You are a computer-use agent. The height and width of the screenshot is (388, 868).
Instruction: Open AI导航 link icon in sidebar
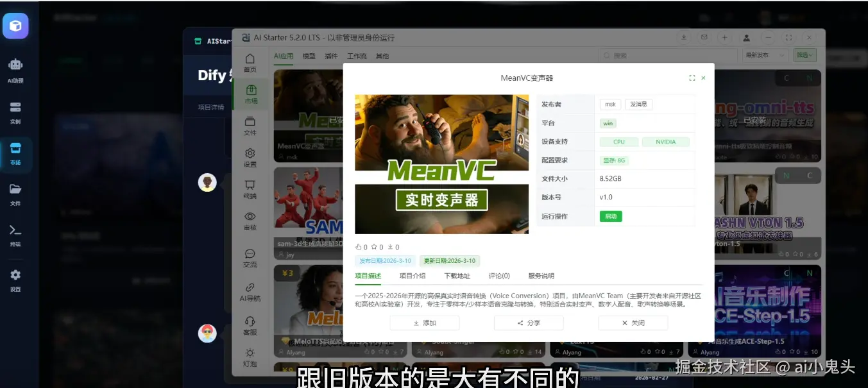(250, 292)
